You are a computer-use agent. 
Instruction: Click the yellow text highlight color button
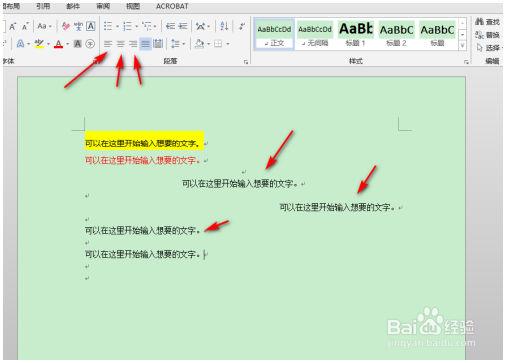39,44
